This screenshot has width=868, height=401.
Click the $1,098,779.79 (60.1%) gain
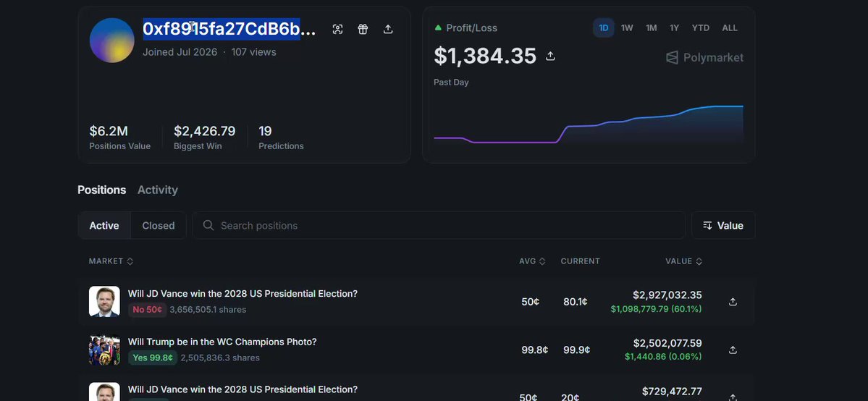(x=656, y=309)
